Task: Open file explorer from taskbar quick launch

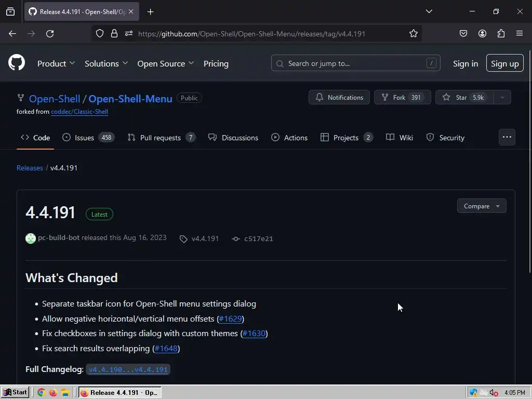Action: (x=65, y=393)
